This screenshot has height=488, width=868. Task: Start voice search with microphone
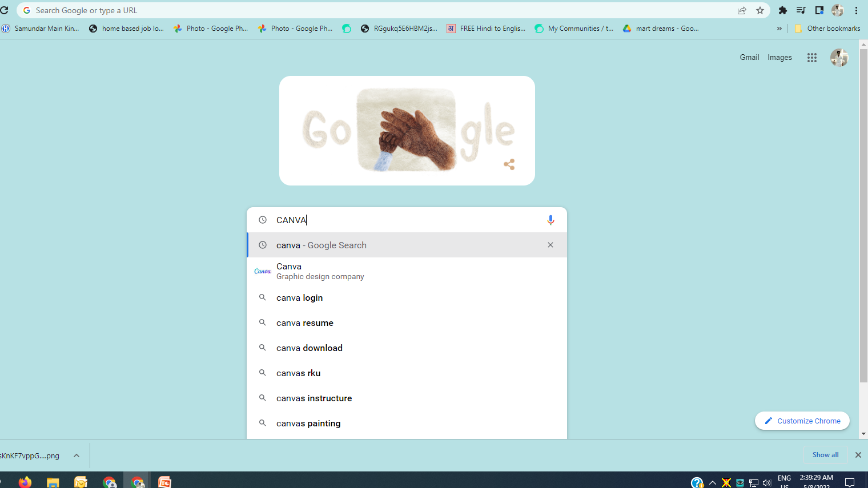pyautogui.click(x=550, y=220)
